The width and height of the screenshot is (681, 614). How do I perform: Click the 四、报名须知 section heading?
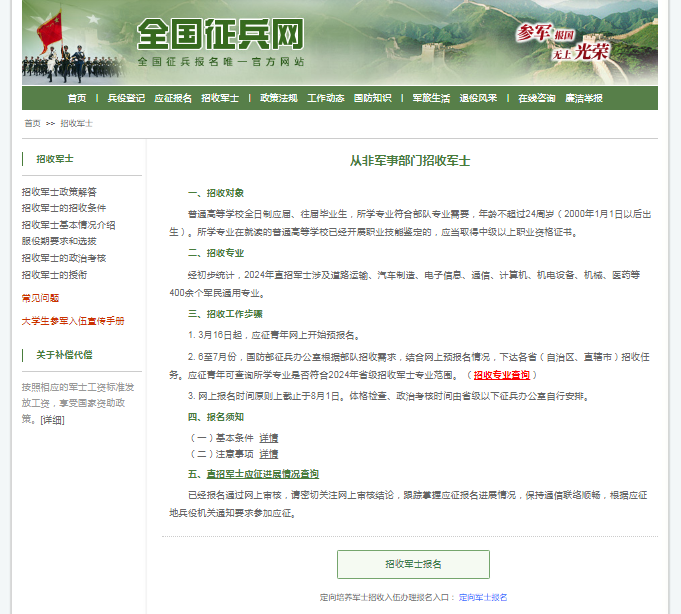(x=216, y=417)
